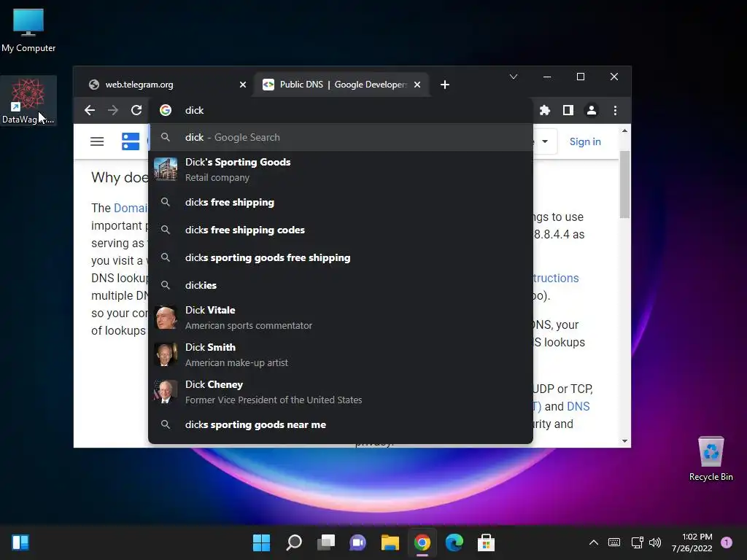The width and height of the screenshot is (747, 560).
Task: Select 'dick - Google Search' suggestion
Action: click(x=341, y=138)
